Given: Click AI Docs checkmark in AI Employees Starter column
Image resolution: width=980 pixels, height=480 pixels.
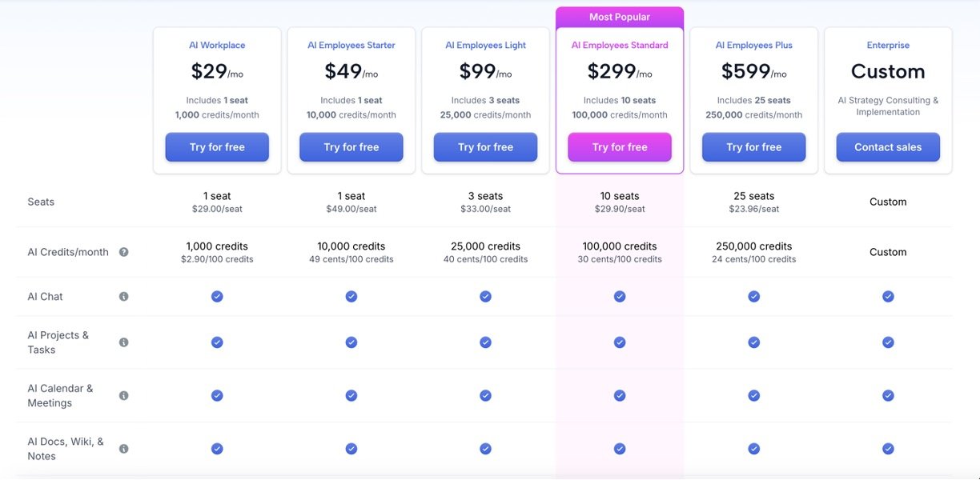Looking at the screenshot, I should [x=351, y=449].
